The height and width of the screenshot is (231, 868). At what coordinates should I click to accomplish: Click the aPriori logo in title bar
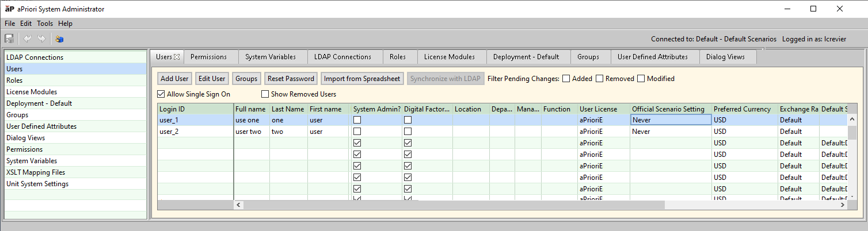point(9,9)
